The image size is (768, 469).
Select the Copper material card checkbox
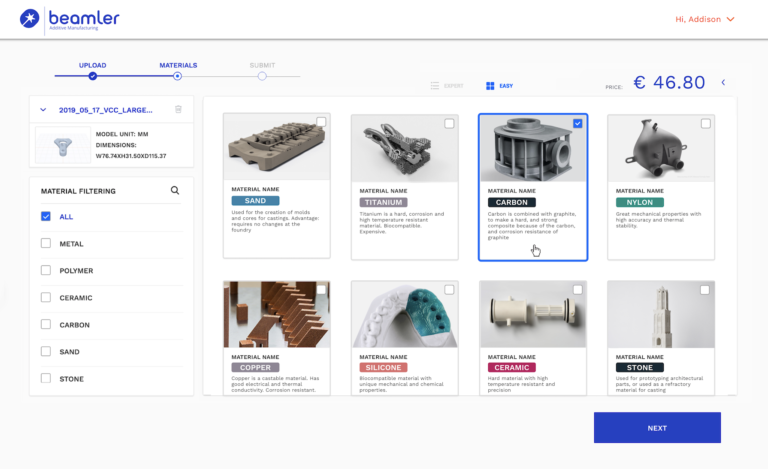point(321,290)
